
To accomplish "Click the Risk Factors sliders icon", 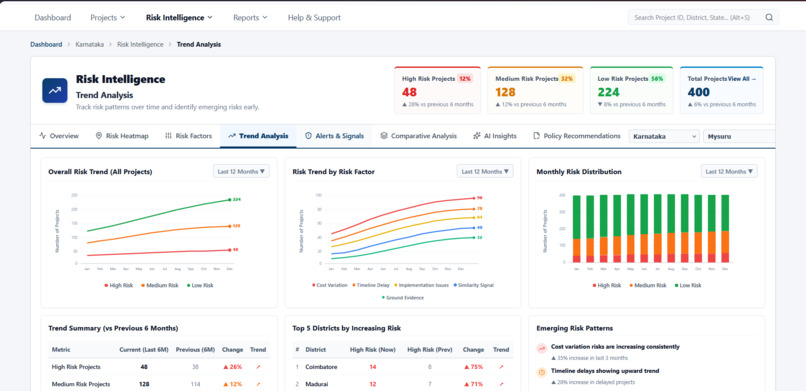I will pyautogui.click(x=168, y=136).
